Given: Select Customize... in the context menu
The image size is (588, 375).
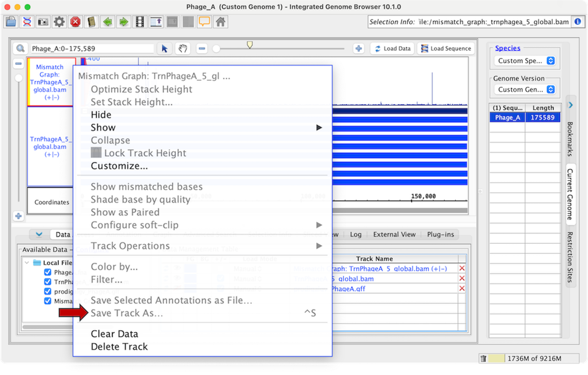Looking at the screenshot, I should click(x=119, y=166).
